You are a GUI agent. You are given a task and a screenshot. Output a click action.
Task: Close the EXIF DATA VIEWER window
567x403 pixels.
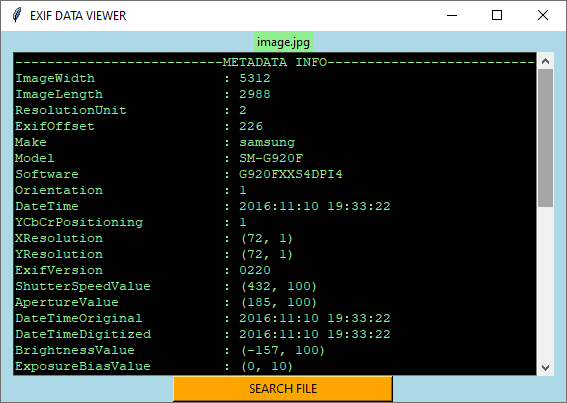click(x=542, y=16)
